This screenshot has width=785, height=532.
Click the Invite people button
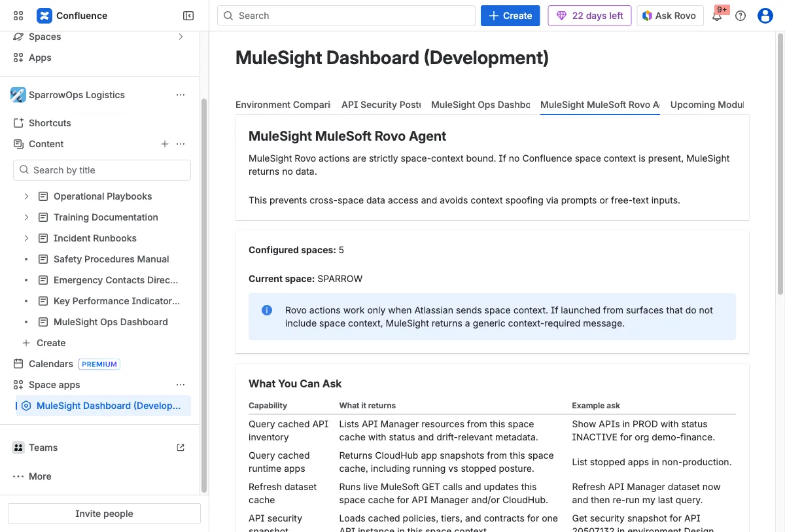pos(104,514)
